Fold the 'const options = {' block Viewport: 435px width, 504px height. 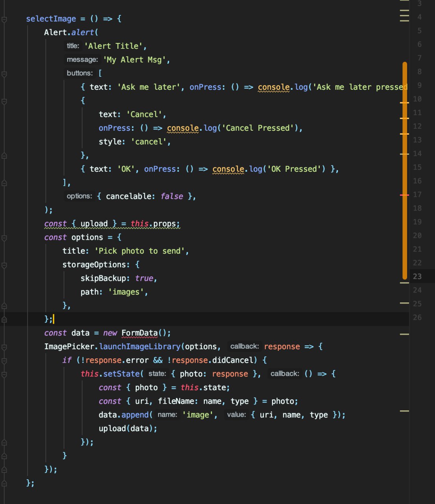point(4,238)
